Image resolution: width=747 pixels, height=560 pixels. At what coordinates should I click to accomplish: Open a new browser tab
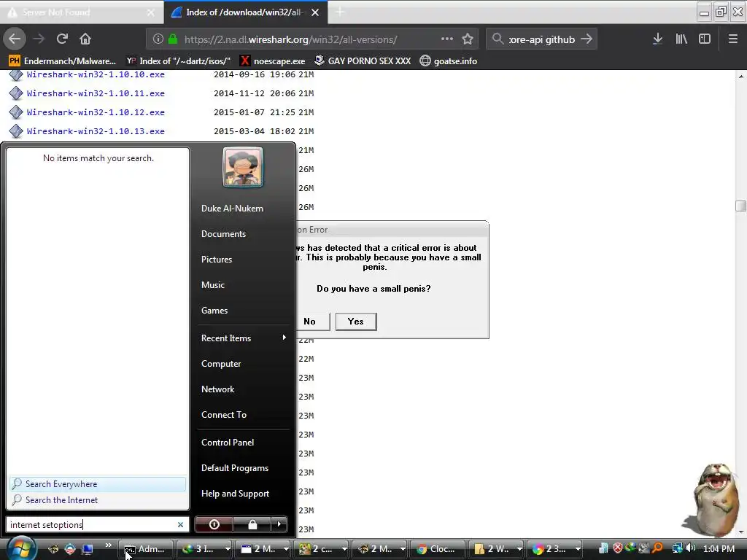point(340,12)
